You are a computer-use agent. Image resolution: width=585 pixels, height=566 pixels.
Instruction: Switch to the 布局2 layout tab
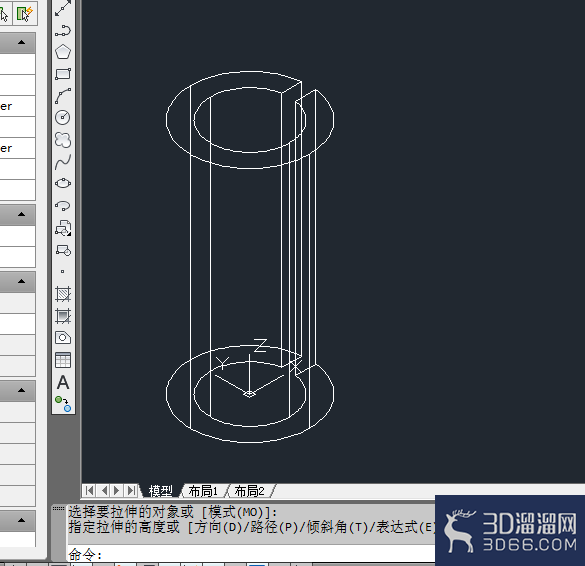pos(249,491)
